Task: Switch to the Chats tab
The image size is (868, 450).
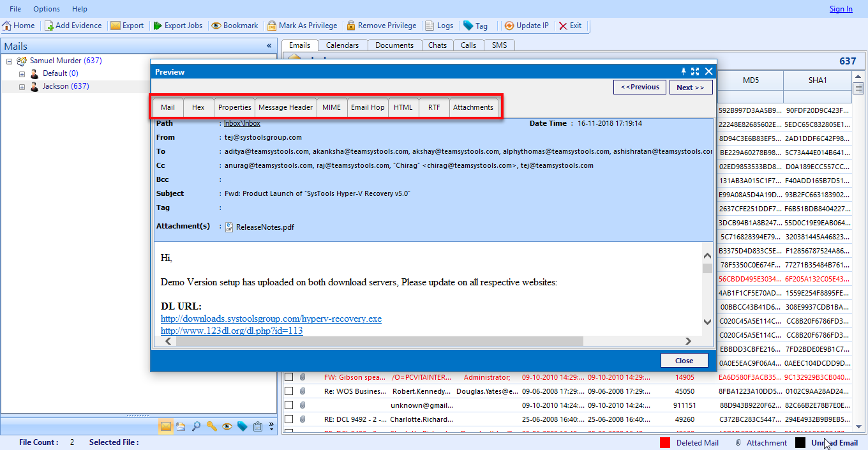Action: (437, 45)
